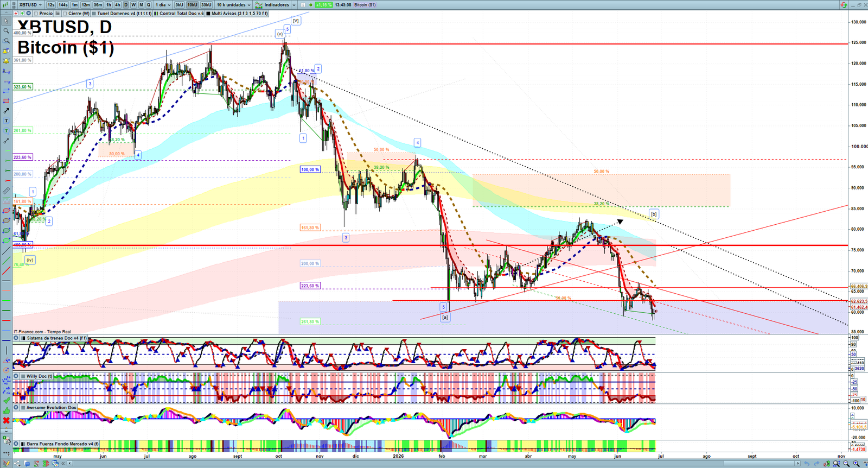Viewport: 868px width, 468px height.
Task: Click the zoom-out magnifier at bottom right
Action: click(x=846, y=464)
